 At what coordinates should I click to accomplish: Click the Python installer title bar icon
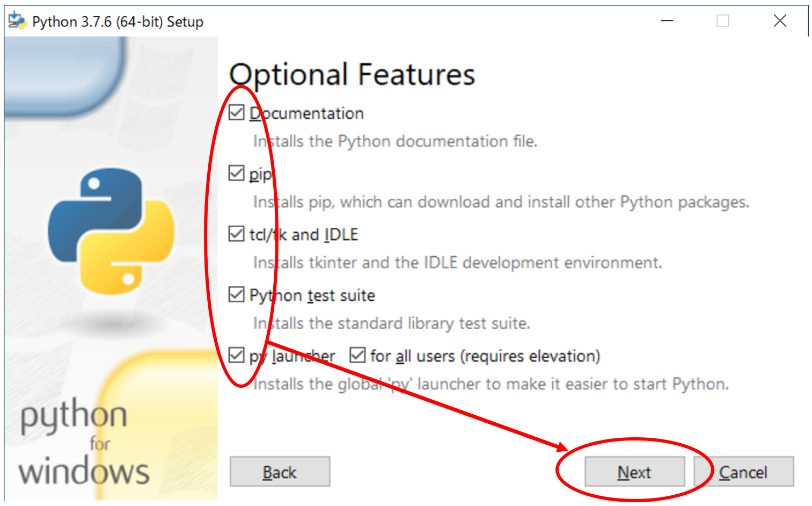(17, 21)
